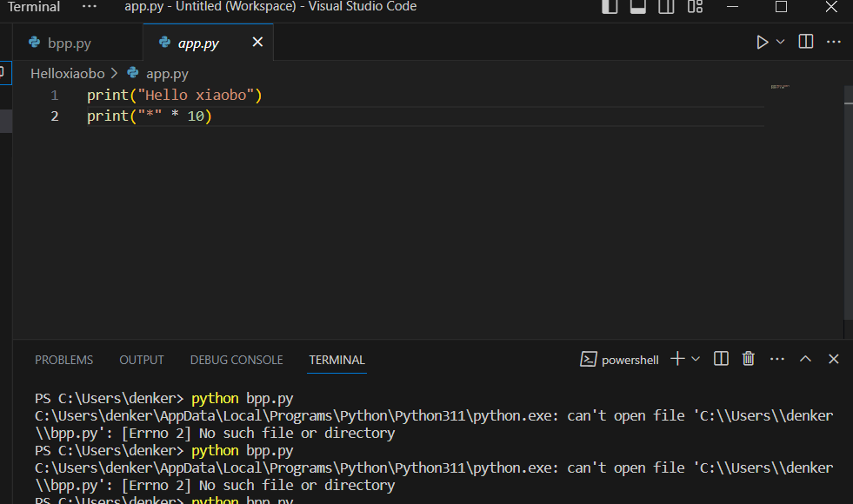Click line number 2 in gutter

pyautogui.click(x=55, y=116)
